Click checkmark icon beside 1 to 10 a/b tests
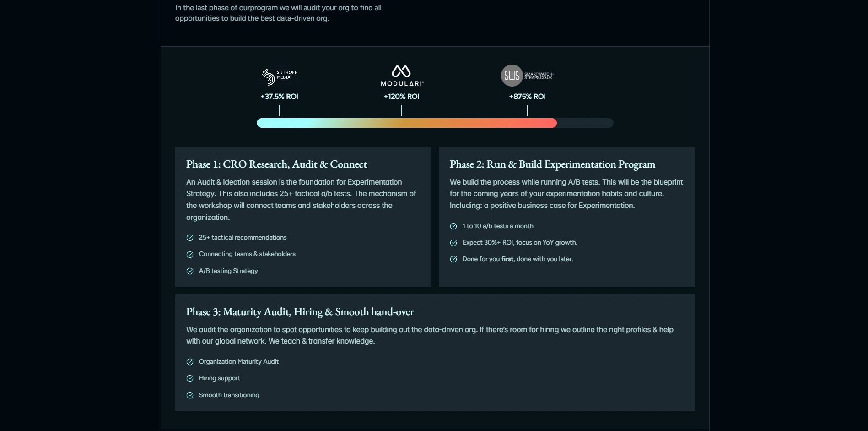This screenshot has height=431, width=868. point(453,226)
